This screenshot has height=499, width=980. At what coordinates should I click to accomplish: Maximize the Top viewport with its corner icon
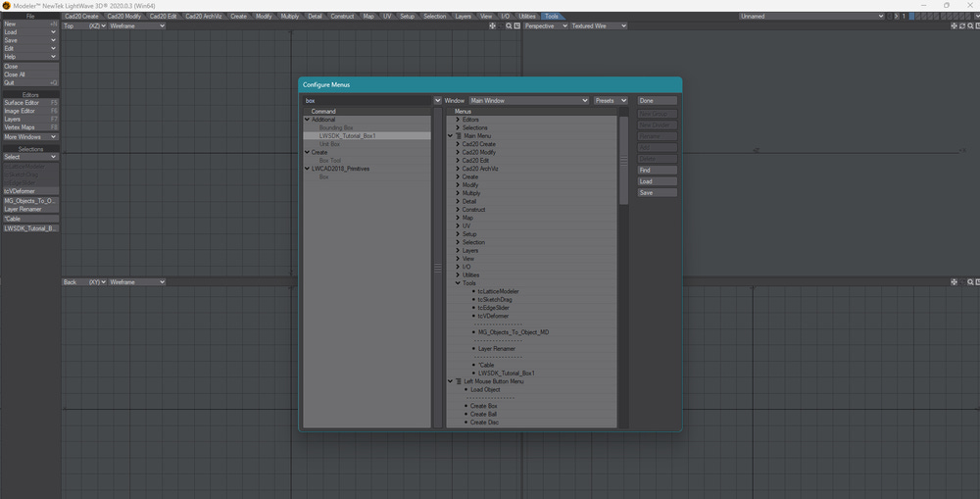coord(516,26)
